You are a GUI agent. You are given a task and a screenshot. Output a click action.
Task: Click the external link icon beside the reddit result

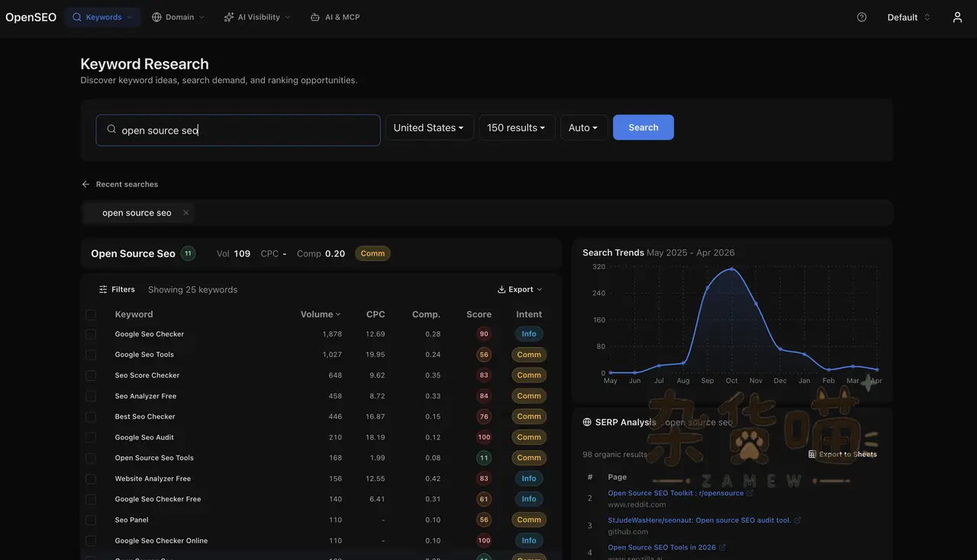click(x=750, y=493)
